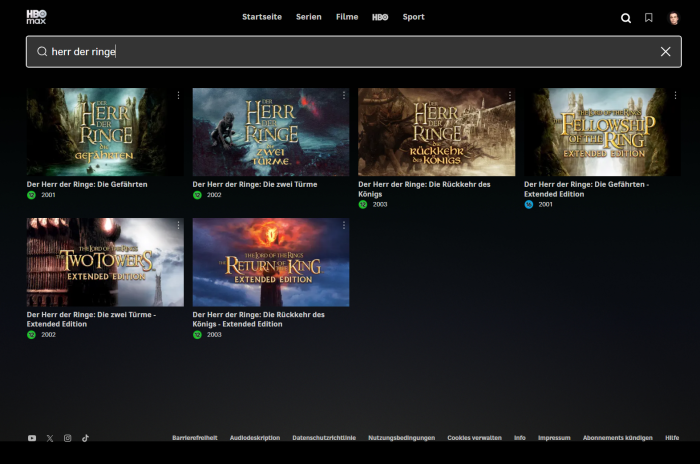Open options menu for Die Rückkehr des Königs card

[509, 95]
